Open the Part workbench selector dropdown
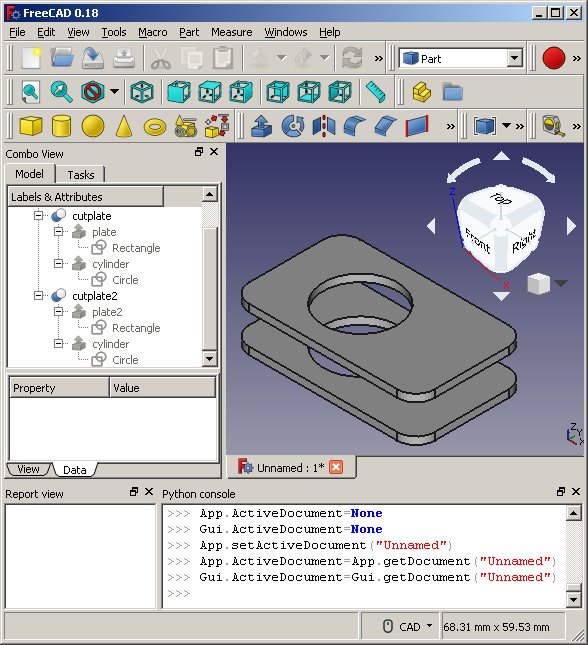Image resolution: width=588 pixels, height=645 pixels. point(514,58)
